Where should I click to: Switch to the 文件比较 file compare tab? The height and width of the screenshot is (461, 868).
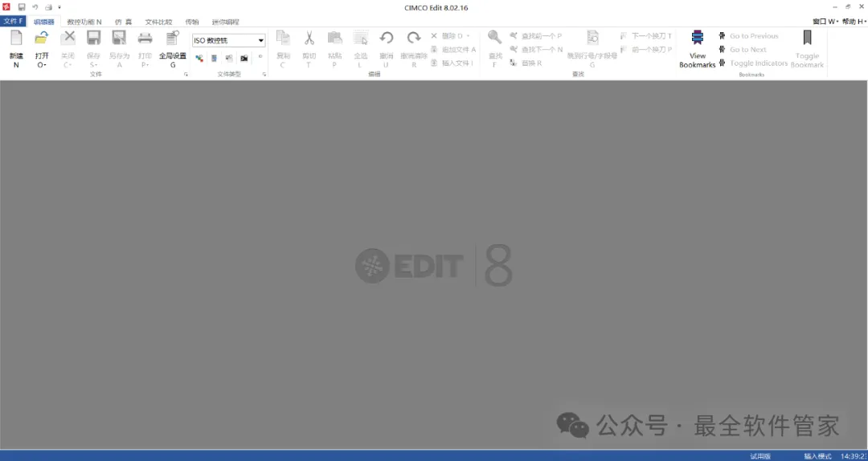click(x=159, y=22)
